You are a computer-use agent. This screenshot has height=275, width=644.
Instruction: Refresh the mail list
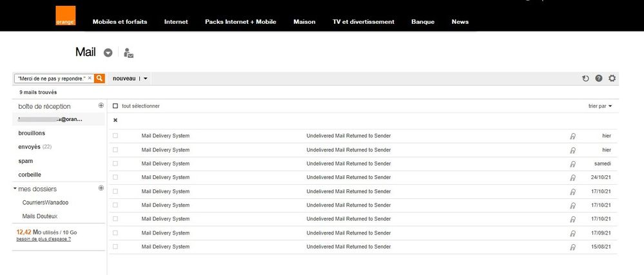click(585, 79)
